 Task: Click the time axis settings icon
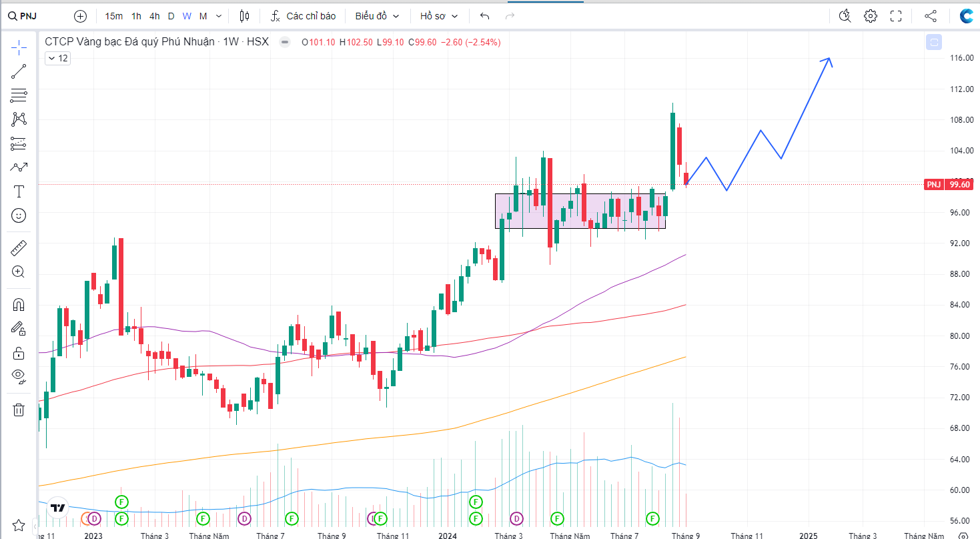point(962,535)
